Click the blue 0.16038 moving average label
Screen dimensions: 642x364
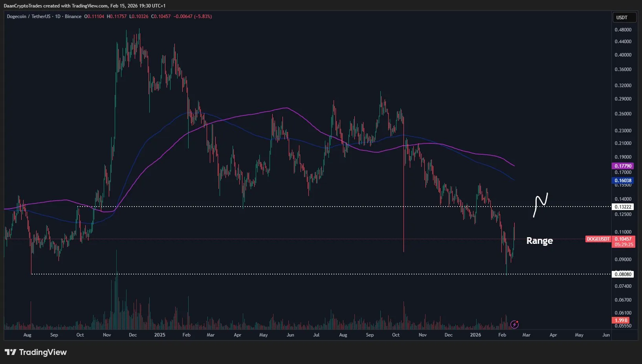[624, 180]
